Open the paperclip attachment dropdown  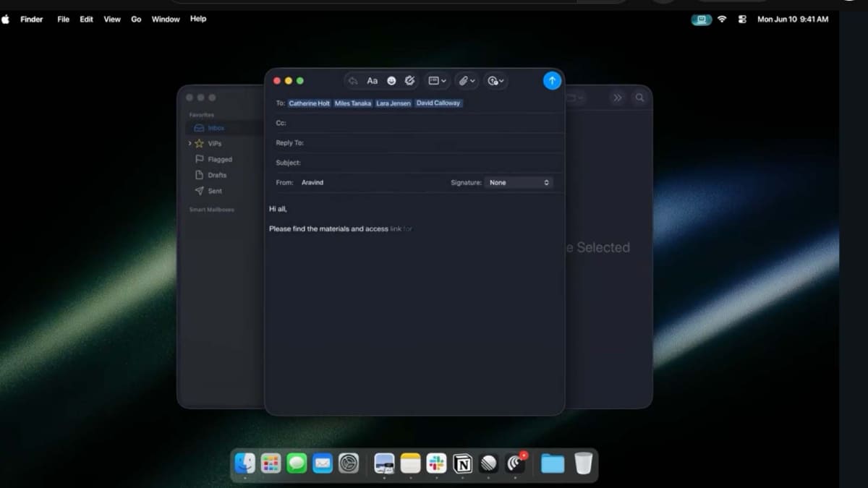pyautogui.click(x=467, y=81)
